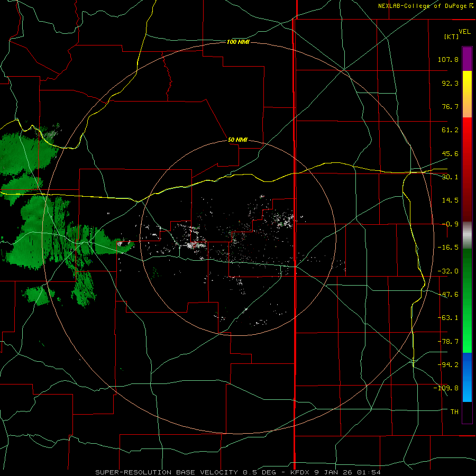476x476 pixels.
Task: Click the TH legend label
Action: (x=454, y=411)
